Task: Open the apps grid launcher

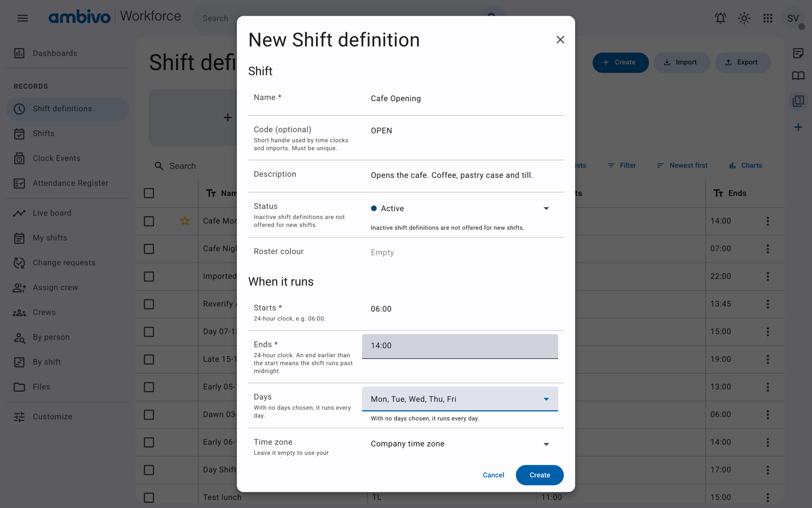Action: pos(767,18)
